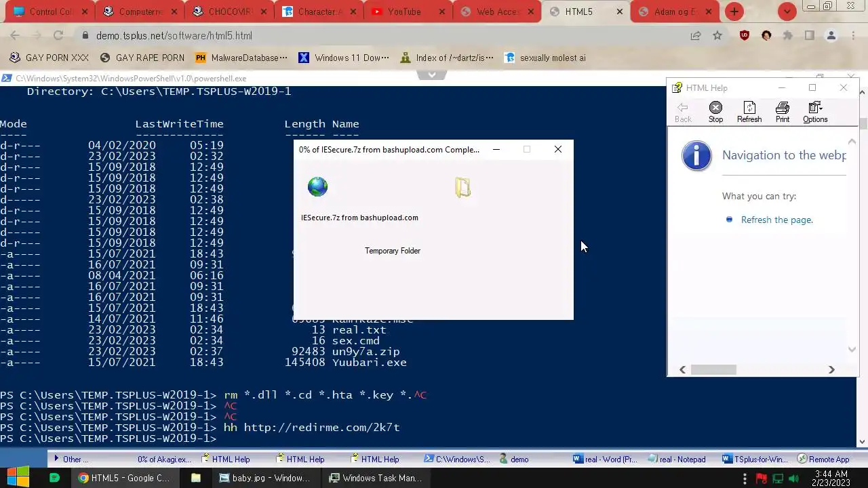The image size is (868, 488).
Task: Open the Chrome Extensions puzzle icon
Action: 788,36
